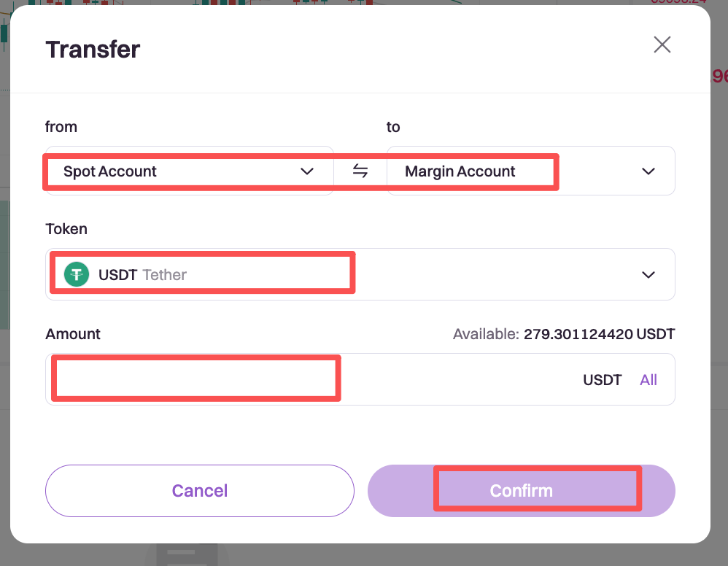Open the Spot Account source dropdown
This screenshot has height=566, width=728.
tap(175, 171)
